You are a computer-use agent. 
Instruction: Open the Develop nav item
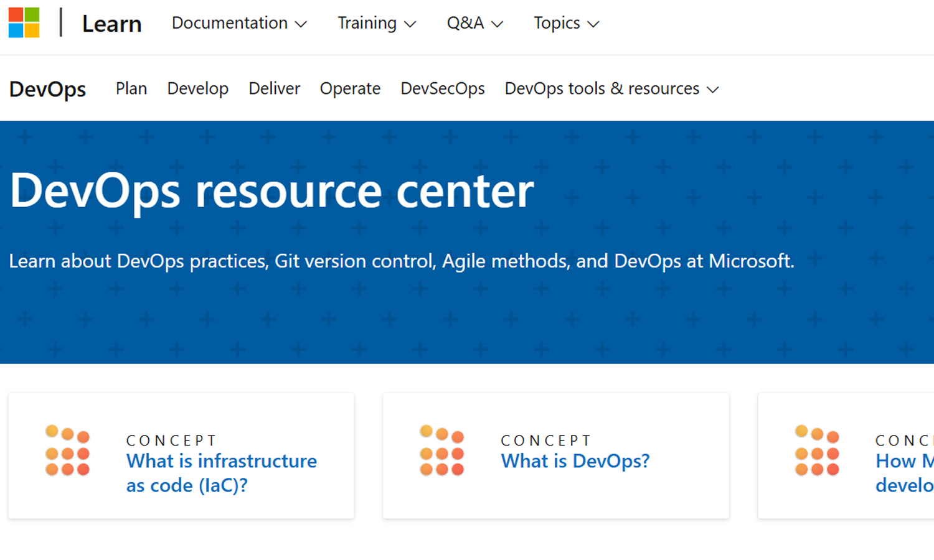pyautogui.click(x=197, y=88)
